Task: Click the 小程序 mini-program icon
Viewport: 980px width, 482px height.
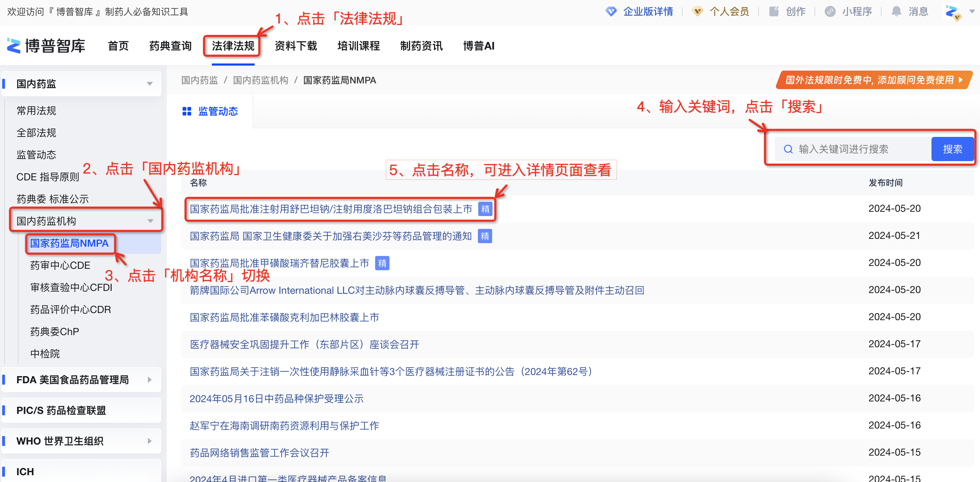Action: [830, 11]
